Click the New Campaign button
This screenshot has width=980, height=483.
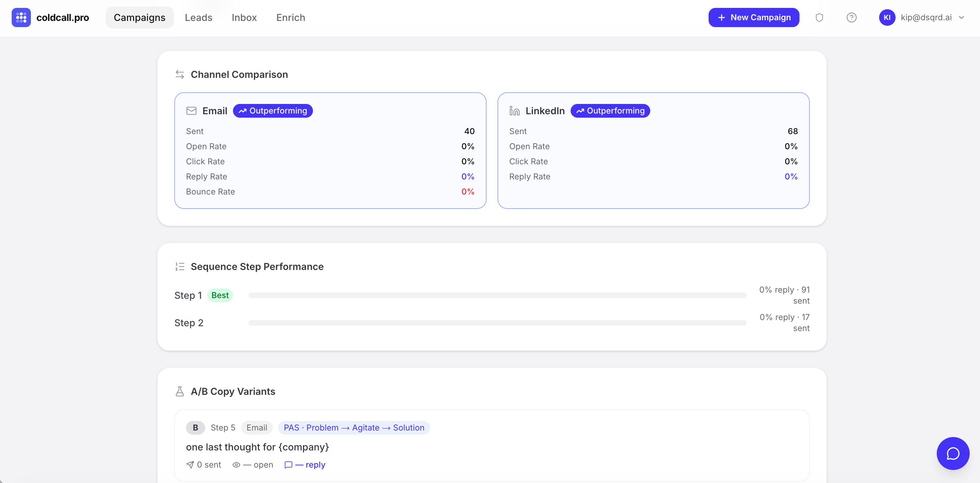(753, 17)
